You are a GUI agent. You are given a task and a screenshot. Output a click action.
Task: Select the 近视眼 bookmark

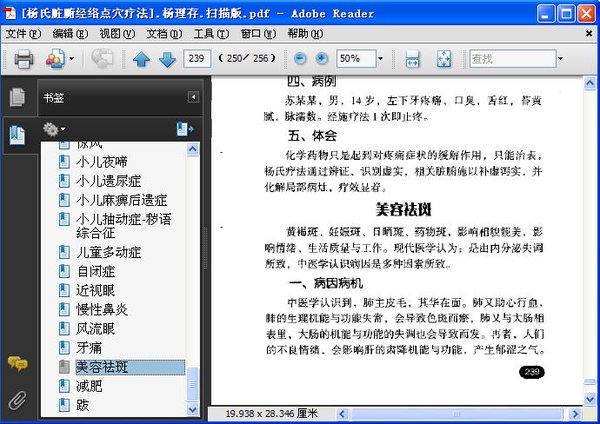pos(96,291)
